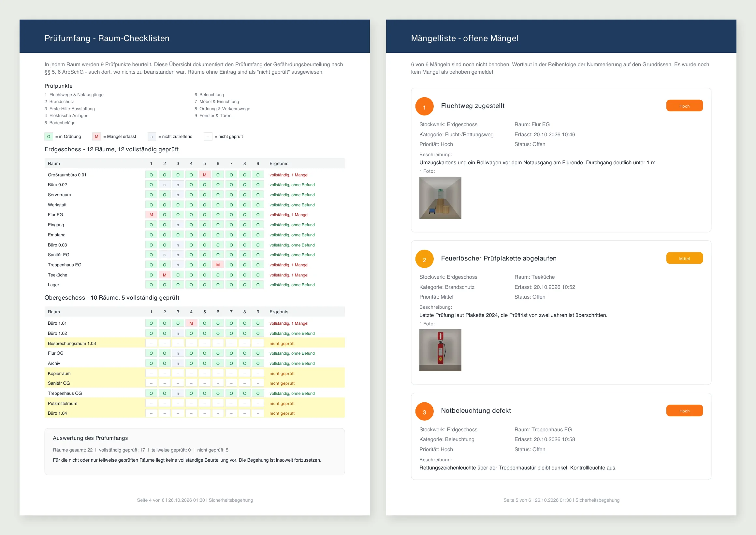Image resolution: width=756 pixels, height=535 pixels.
Task: Click the dash legend box 'nicht geprüft'
Action: click(x=208, y=136)
